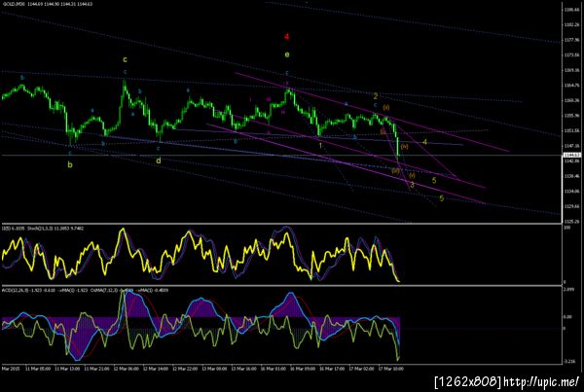Click the 17 Mar 10:00 time label
Viewport: 584px width, 392px height.
coord(391,369)
